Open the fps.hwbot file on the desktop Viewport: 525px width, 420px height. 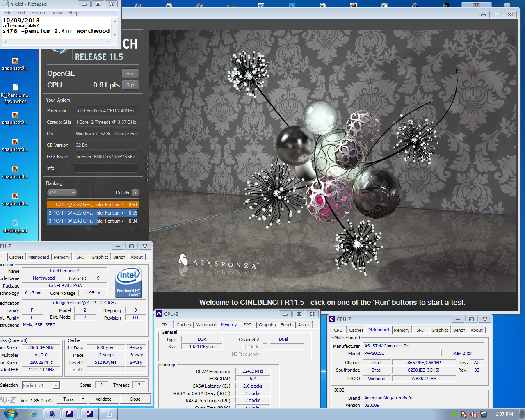coord(15,94)
